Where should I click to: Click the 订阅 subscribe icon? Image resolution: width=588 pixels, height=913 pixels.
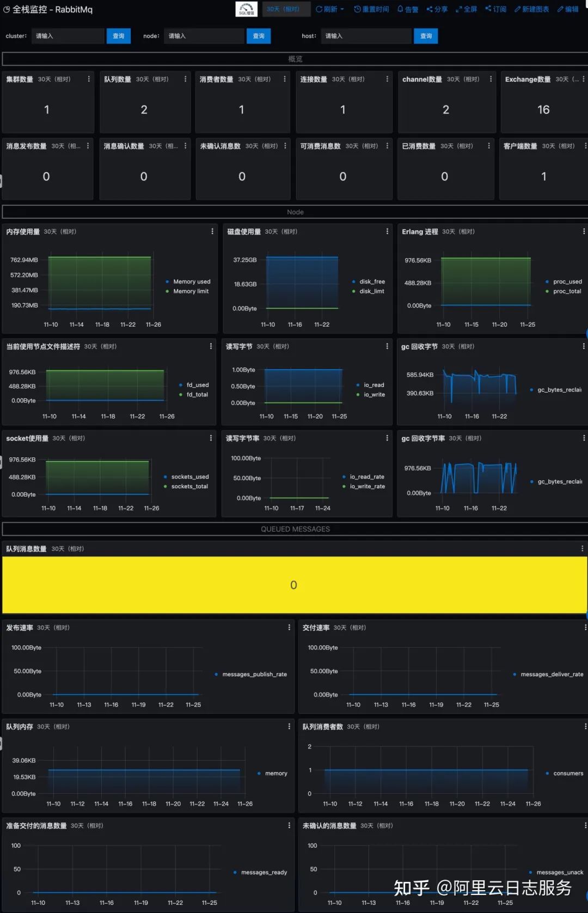(x=496, y=9)
